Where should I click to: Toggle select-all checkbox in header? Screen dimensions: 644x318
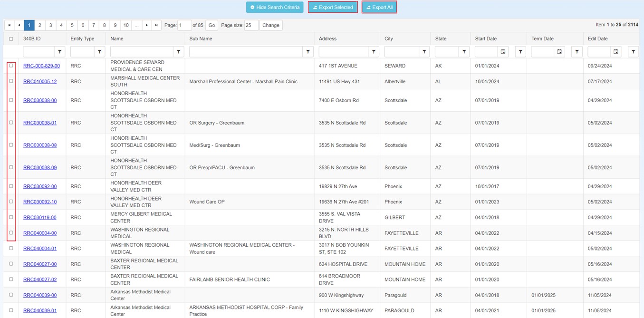coord(11,39)
